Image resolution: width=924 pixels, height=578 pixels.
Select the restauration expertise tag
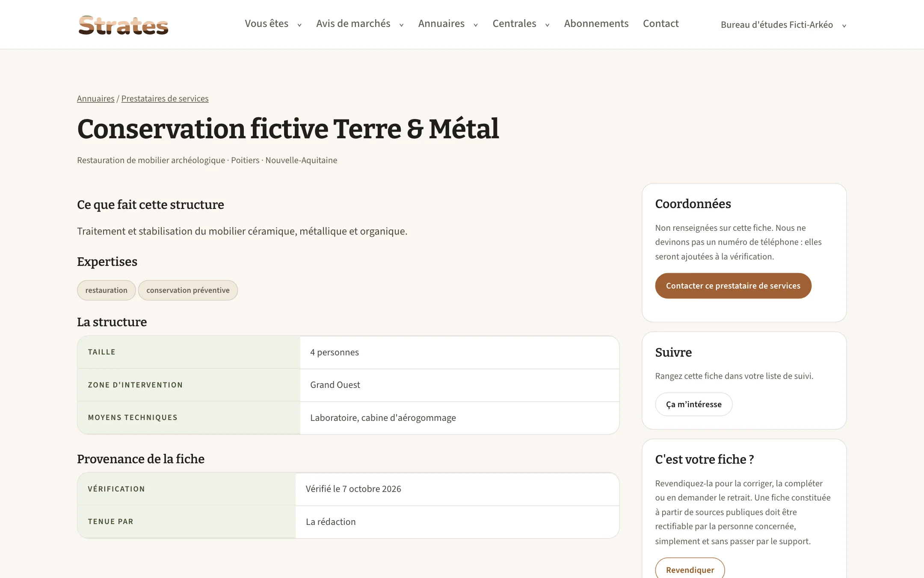coord(106,290)
